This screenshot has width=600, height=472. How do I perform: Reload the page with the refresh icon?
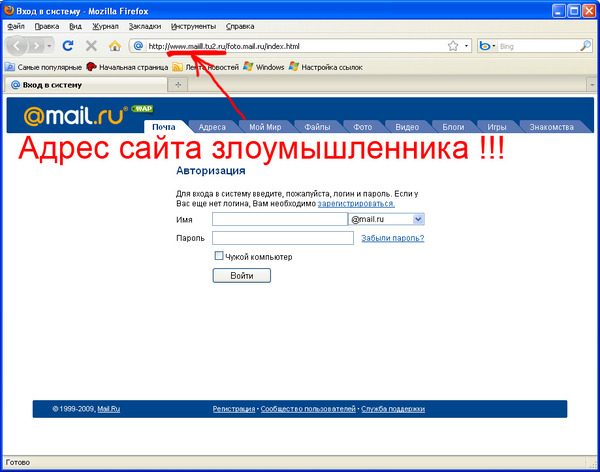coord(68,46)
